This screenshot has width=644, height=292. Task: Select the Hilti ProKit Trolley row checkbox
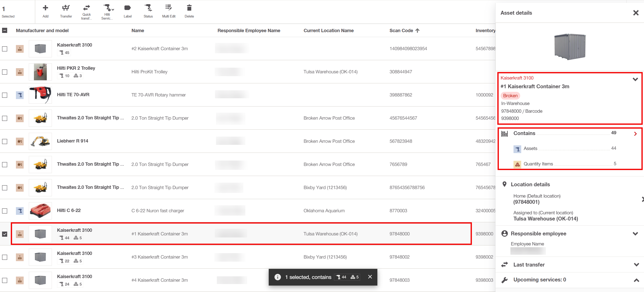[5, 72]
